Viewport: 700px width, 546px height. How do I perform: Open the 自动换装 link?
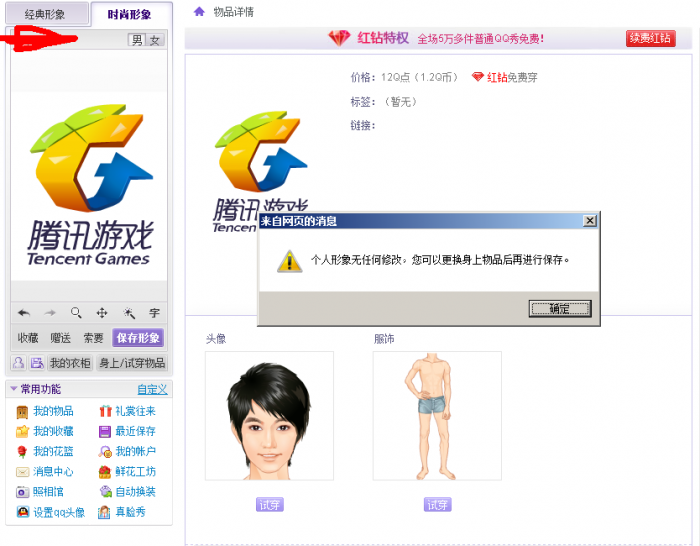tap(136, 492)
